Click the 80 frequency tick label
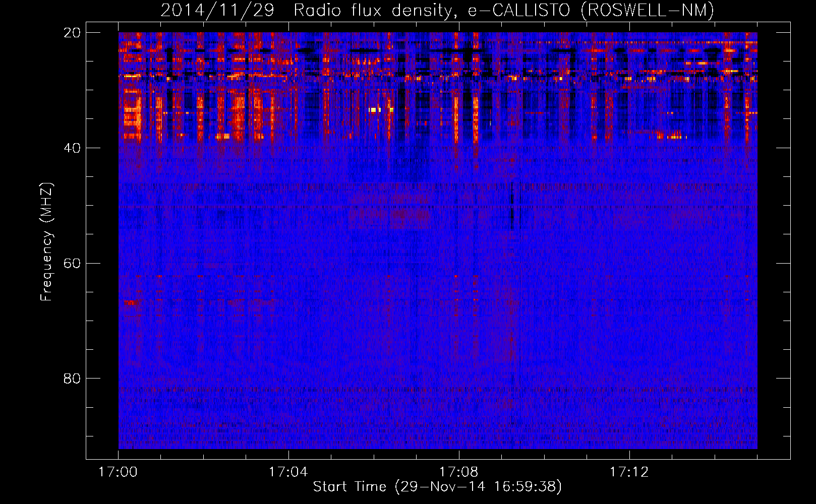 [x=72, y=379]
